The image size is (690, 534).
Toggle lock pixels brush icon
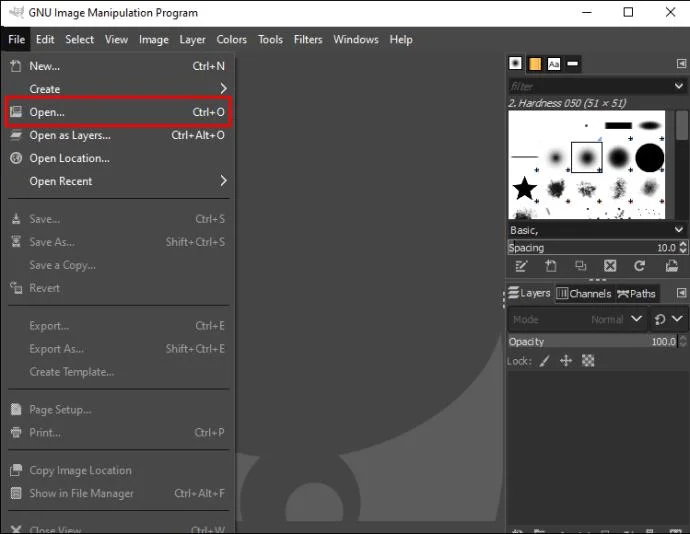point(544,361)
